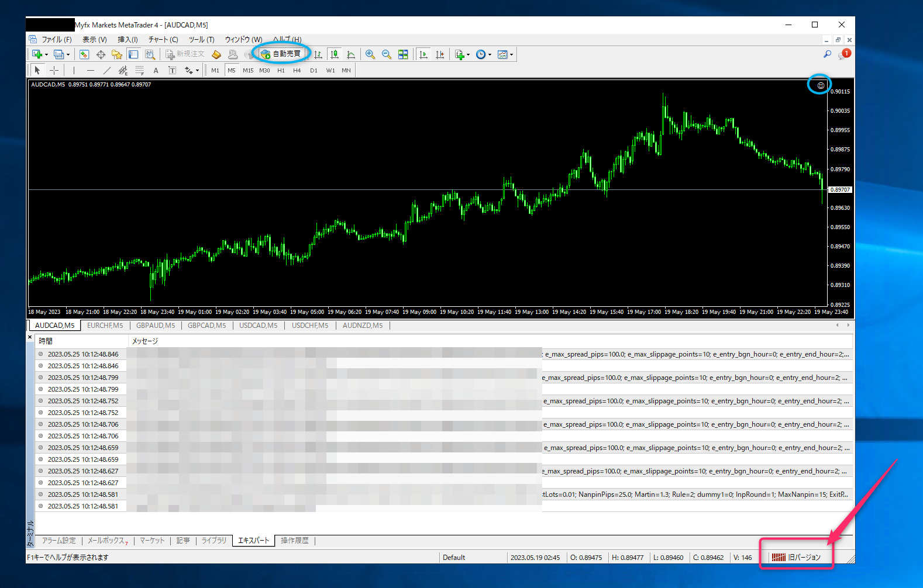This screenshot has height=588, width=923.
Task: Click the 新規注文 new order button
Action: (x=185, y=54)
